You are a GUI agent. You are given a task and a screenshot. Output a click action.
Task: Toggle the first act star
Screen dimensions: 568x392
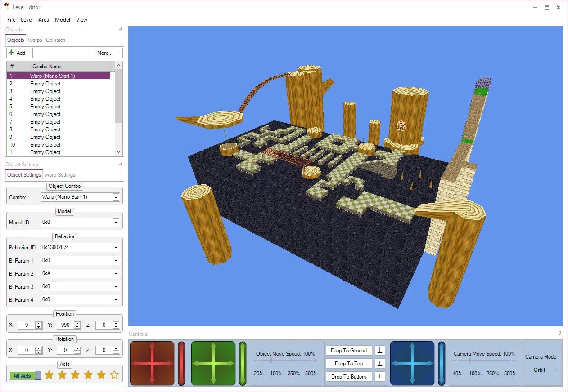click(x=49, y=374)
